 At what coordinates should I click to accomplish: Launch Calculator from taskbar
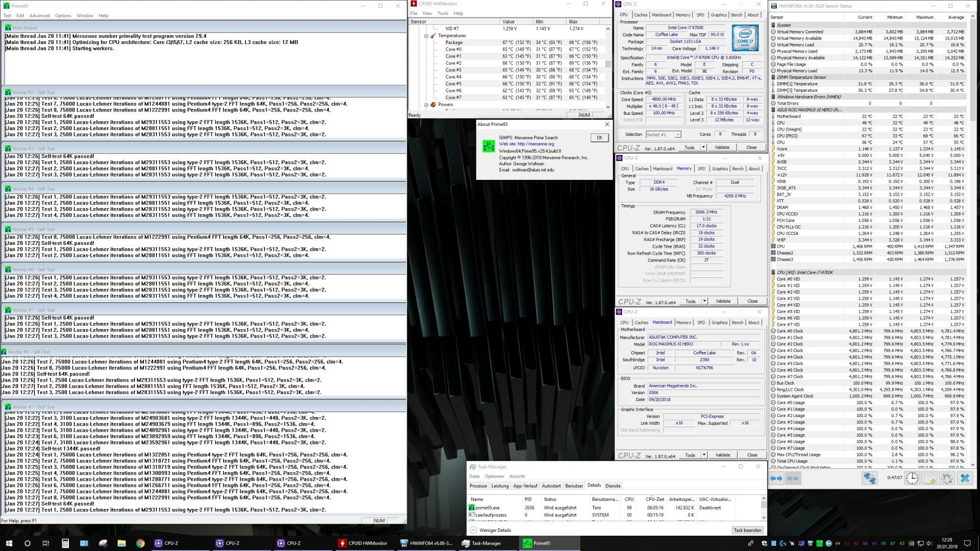65,543
